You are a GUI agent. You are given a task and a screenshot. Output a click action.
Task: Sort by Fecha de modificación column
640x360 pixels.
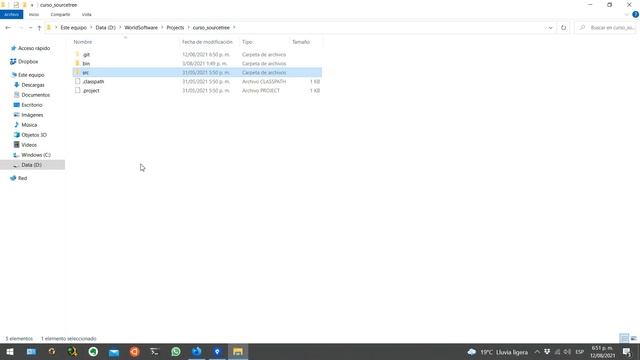pos(207,42)
